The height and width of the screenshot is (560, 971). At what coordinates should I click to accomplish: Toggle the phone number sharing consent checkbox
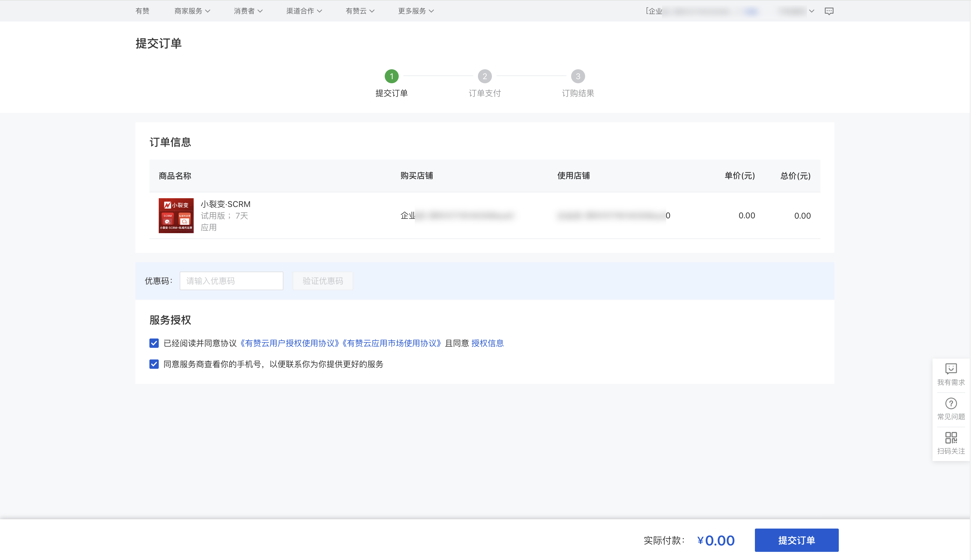pyautogui.click(x=154, y=364)
